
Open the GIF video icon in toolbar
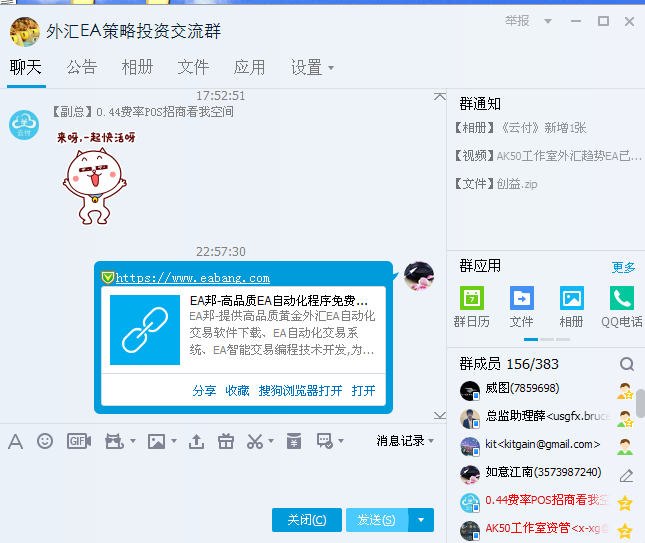[79, 441]
